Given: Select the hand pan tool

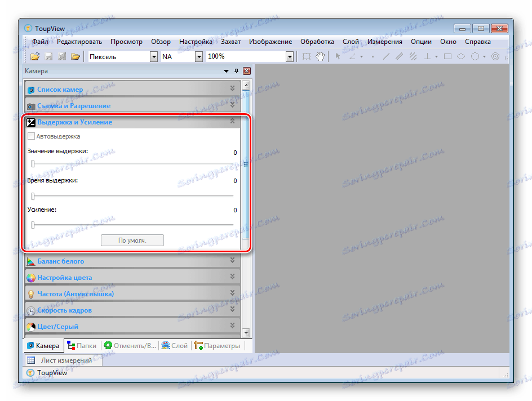Looking at the screenshot, I should [x=320, y=57].
